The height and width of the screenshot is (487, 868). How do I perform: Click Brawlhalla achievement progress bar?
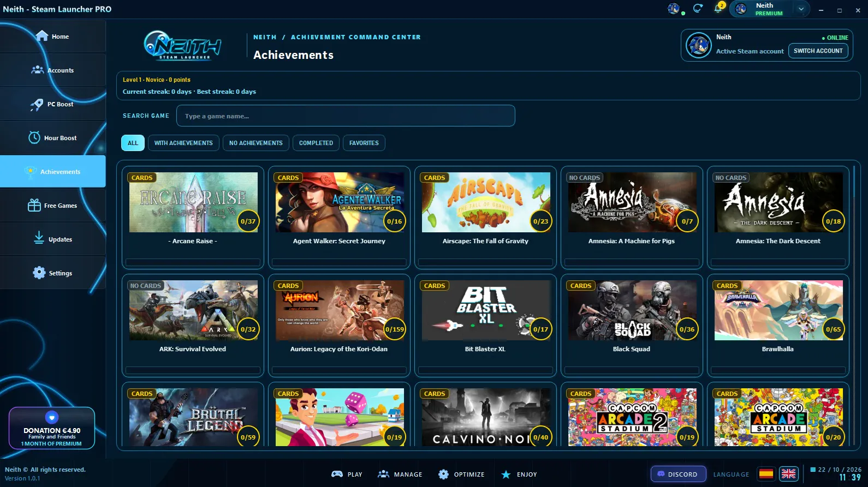tap(778, 370)
